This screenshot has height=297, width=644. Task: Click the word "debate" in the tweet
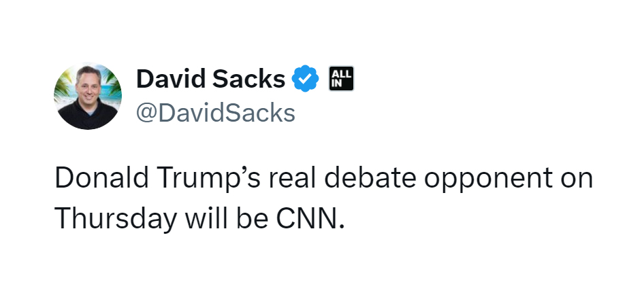(370, 178)
